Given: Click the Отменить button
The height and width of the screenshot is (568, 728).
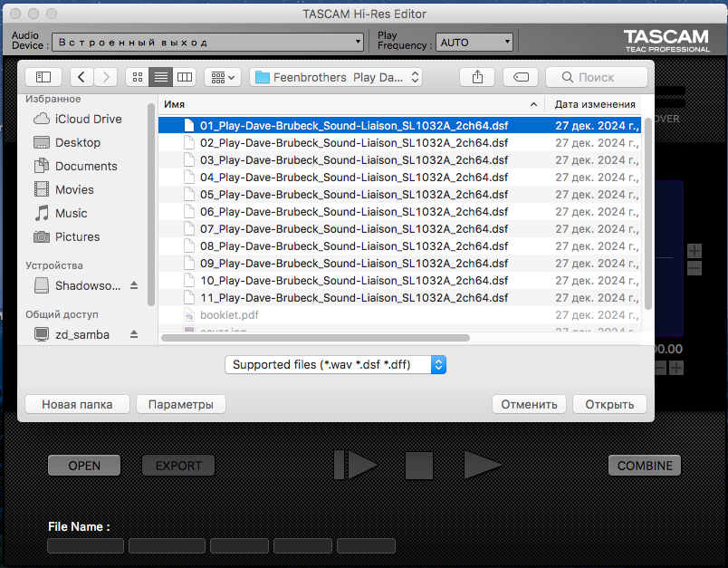Looking at the screenshot, I should click(529, 405).
